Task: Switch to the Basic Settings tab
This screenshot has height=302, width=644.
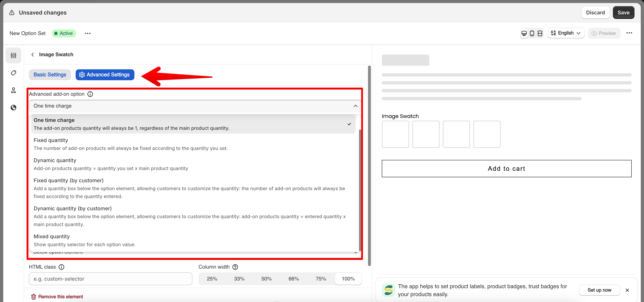Action: (x=50, y=75)
